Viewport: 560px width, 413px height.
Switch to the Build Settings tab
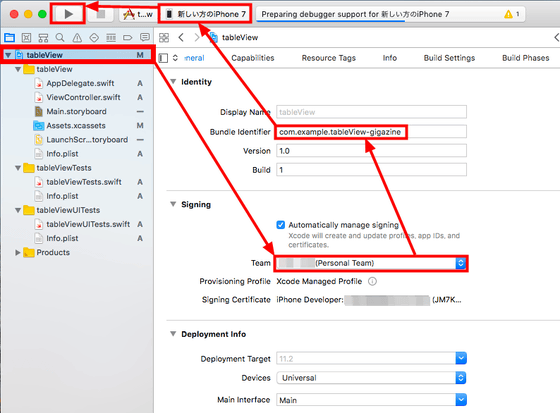click(449, 58)
